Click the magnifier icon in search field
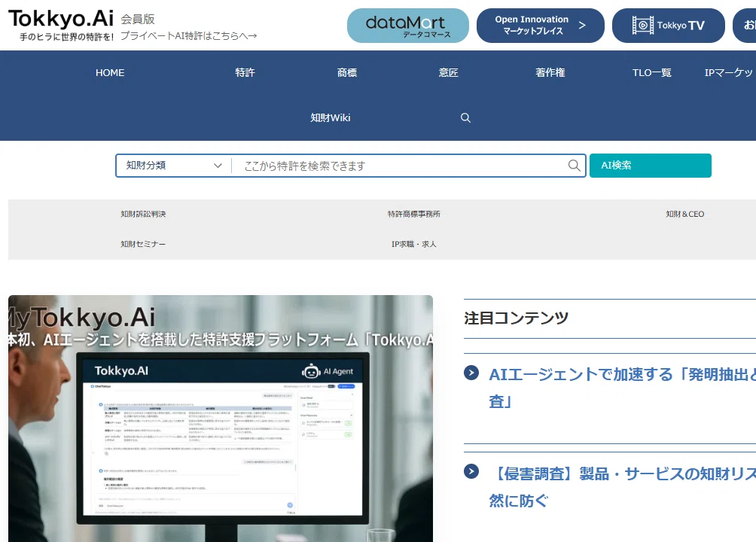 click(574, 166)
